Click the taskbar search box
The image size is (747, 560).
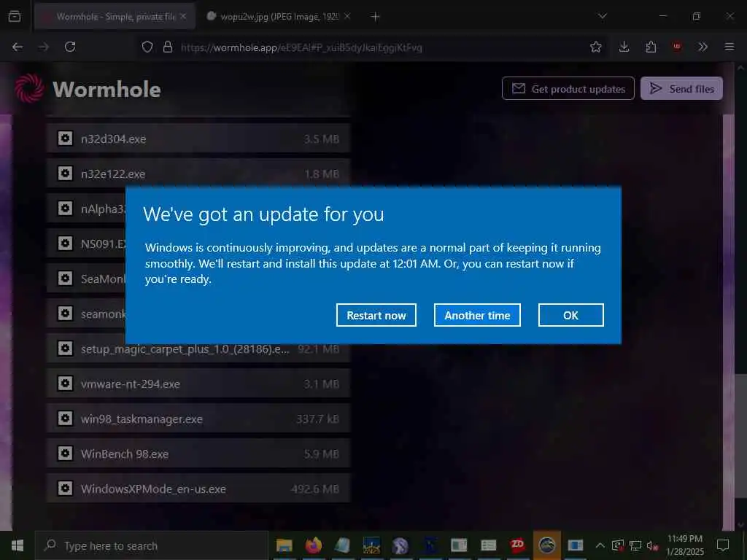click(152, 545)
